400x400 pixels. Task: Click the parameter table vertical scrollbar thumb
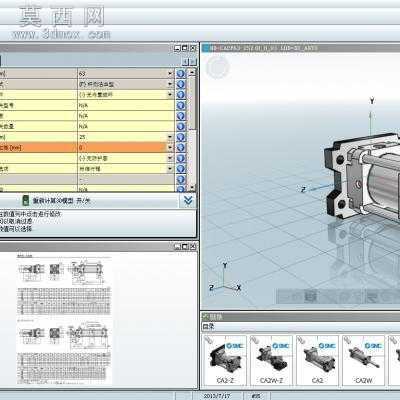tap(192, 103)
